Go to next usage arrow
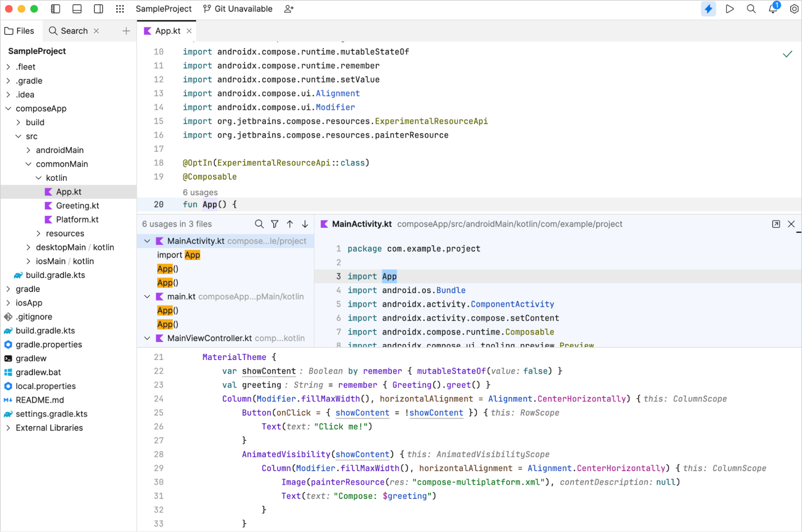The width and height of the screenshot is (802, 532). point(305,224)
